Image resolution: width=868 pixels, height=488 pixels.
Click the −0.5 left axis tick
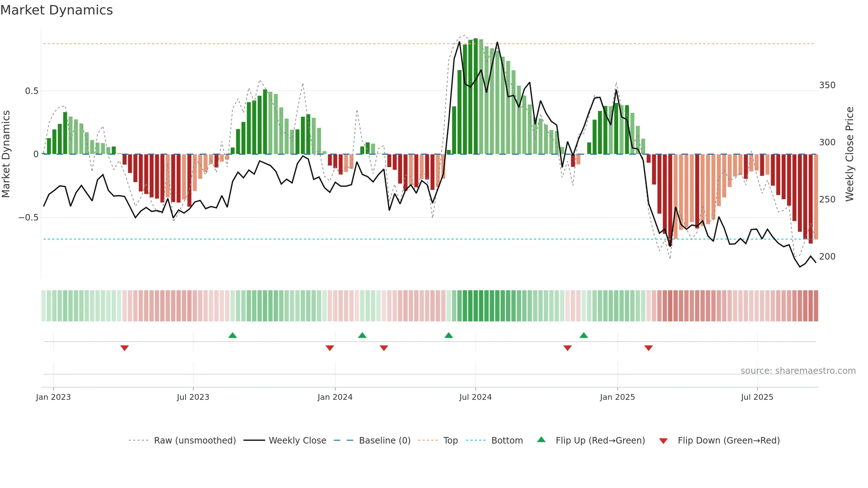(x=29, y=218)
